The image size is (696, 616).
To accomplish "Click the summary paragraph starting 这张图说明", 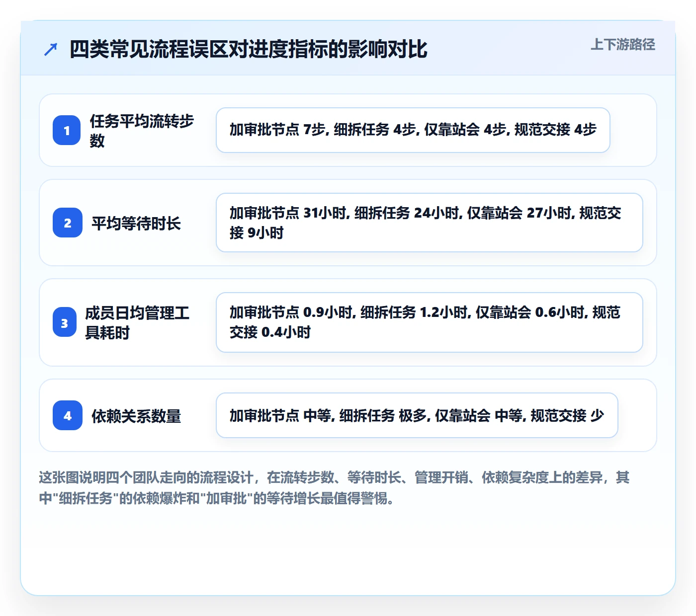I will tap(335, 487).
